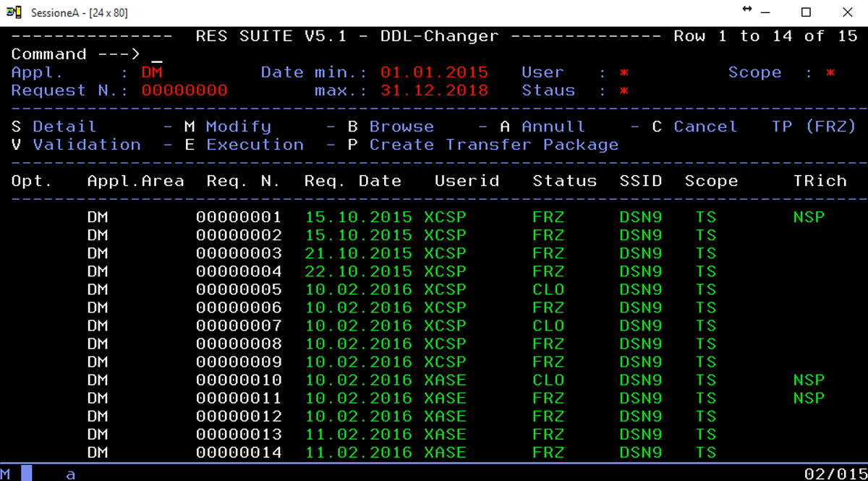Click request number 00000005
The image size is (868, 481).
pos(239,289)
